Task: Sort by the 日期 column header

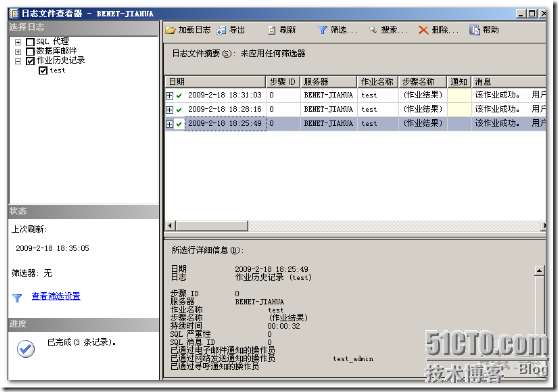Action: [x=215, y=82]
